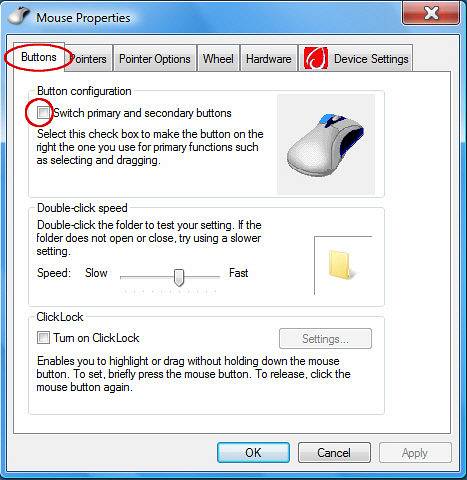Click slider track near Slow label
Viewport: 467px width, 480px height.
(x=128, y=276)
